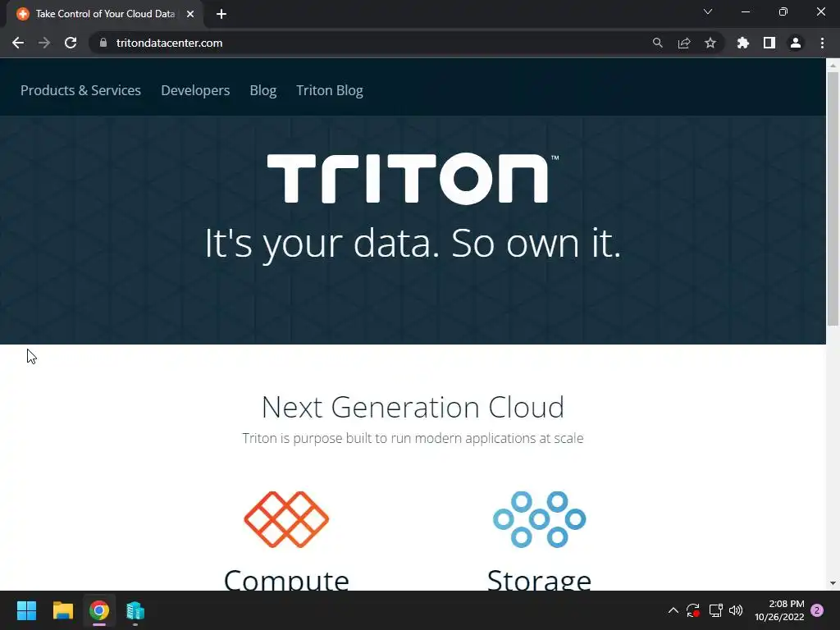Screen dimensions: 840x630
Task: Toggle the browser side panel
Action: [769, 43]
